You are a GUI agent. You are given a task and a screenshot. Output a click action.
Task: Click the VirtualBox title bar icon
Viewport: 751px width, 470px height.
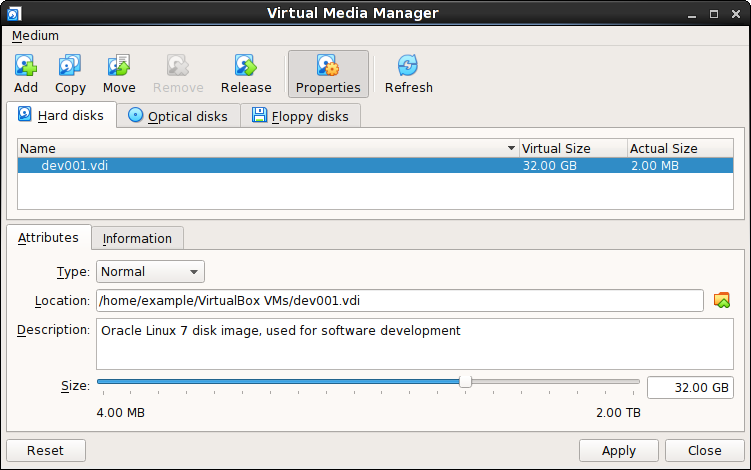[14, 13]
